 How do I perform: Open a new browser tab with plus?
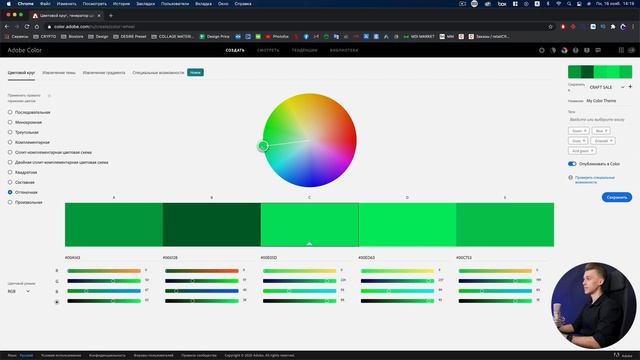coord(111,16)
